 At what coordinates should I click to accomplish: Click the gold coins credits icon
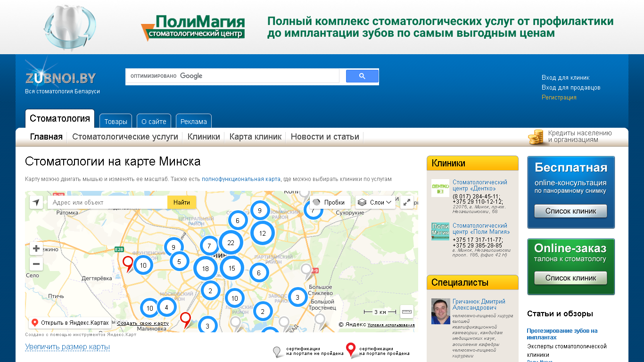click(x=536, y=137)
